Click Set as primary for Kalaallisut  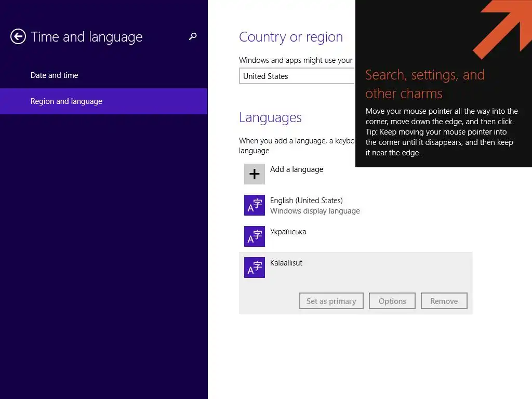(x=331, y=301)
